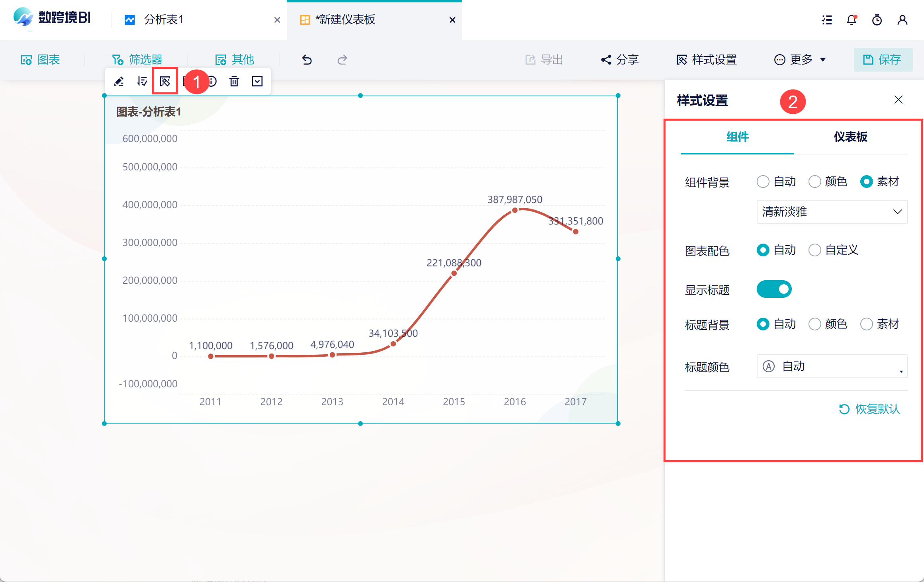Delete the chart with the trash icon
924x582 pixels.
point(234,82)
